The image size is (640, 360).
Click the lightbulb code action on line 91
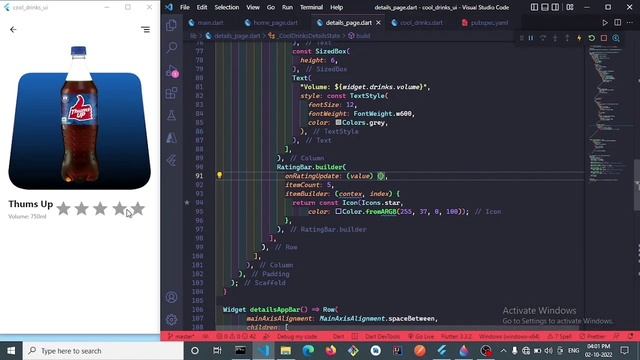click(219, 176)
